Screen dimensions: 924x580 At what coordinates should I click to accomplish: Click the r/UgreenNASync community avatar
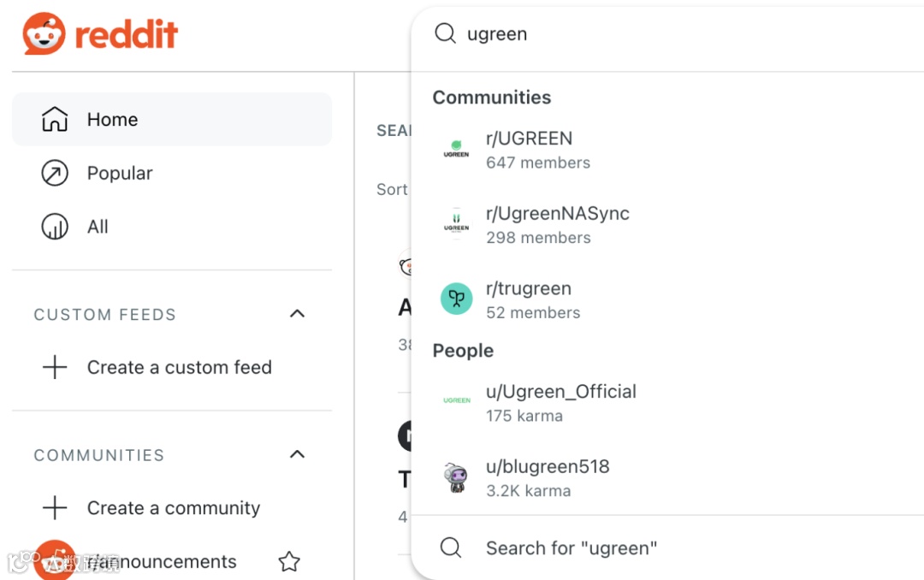coord(456,225)
